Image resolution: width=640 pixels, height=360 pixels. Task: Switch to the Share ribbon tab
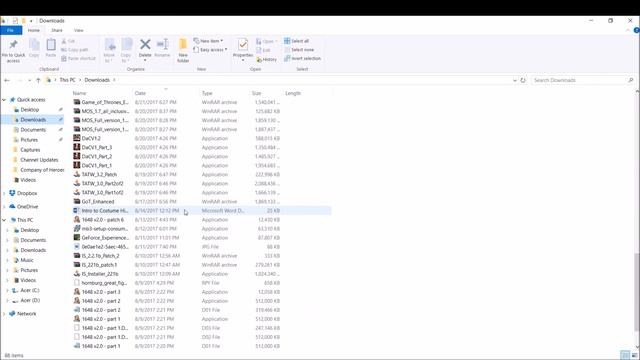click(x=57, y=30)
